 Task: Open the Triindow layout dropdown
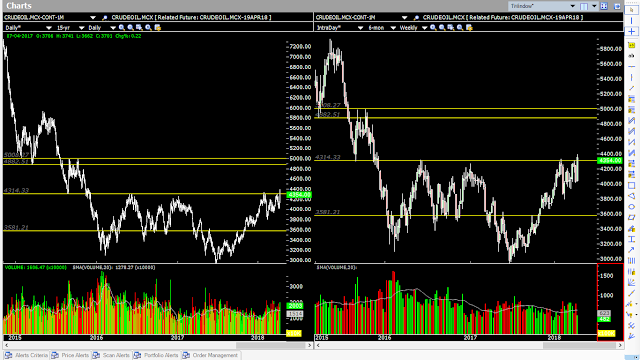572,6
